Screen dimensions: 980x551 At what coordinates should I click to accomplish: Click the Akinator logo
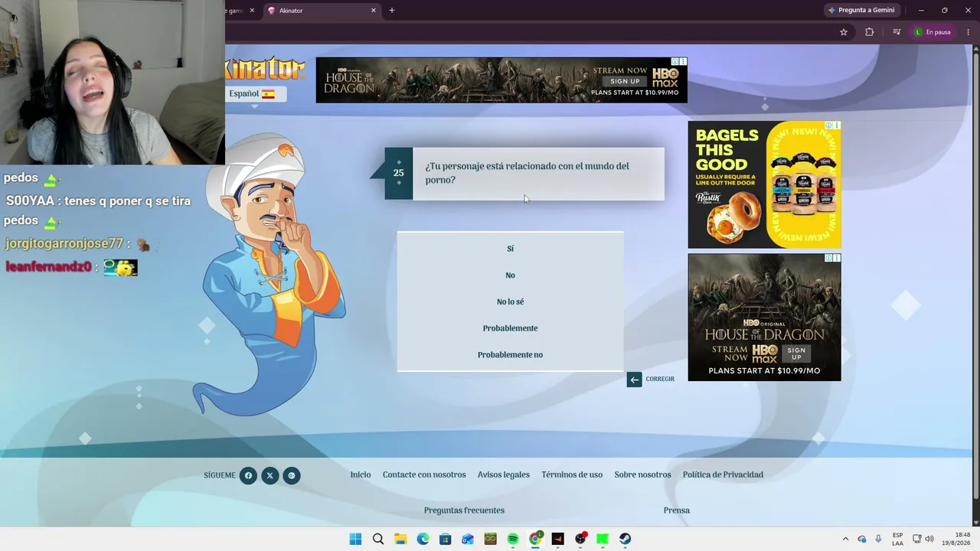click(265, 70)
